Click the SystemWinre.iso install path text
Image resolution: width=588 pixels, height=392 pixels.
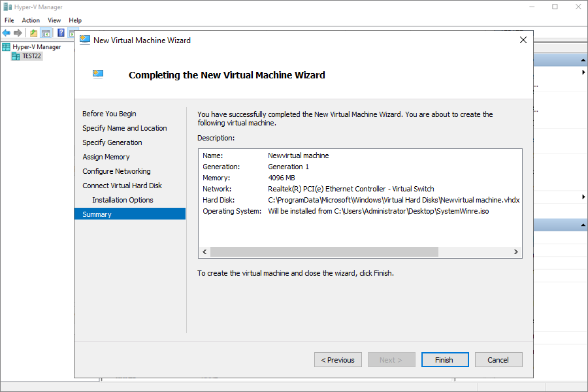pos(378,211)
